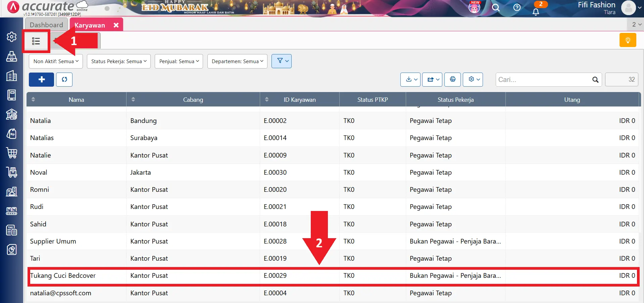Click the blue add employee button

(x=41, y=80)
